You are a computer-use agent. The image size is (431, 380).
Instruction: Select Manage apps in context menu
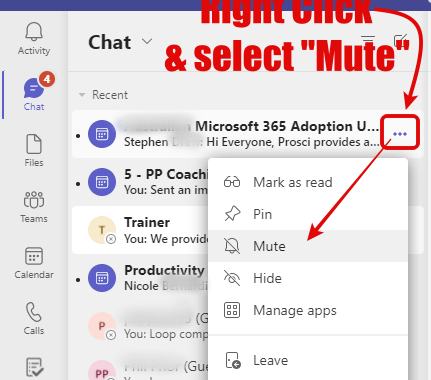[308, 310]
